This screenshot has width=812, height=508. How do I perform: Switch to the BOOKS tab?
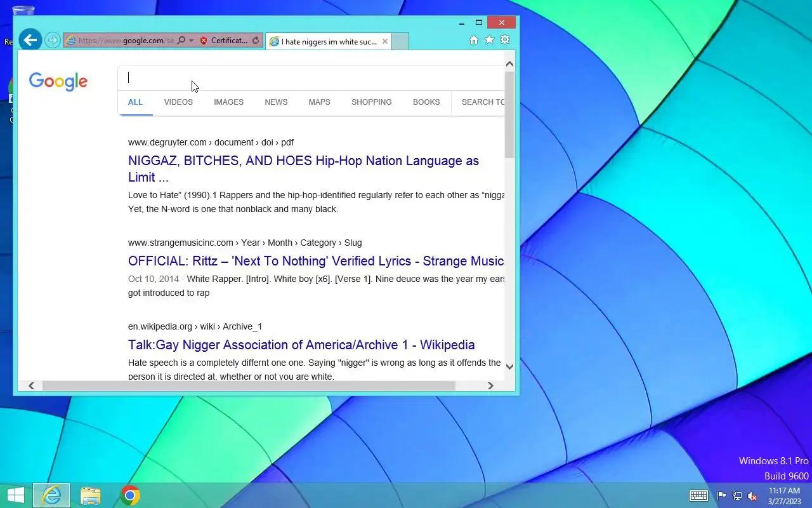pyautogui.click(x=426, y=102)
